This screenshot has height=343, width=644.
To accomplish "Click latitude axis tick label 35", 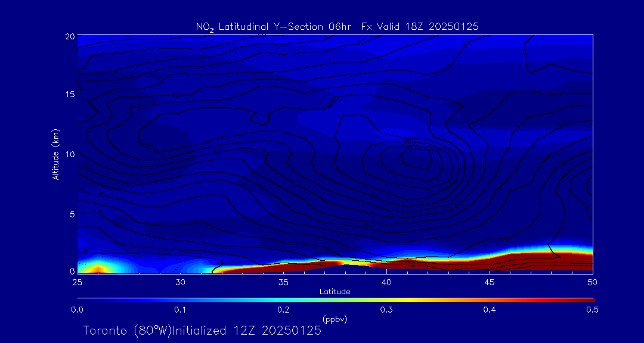I will (283, 282).
